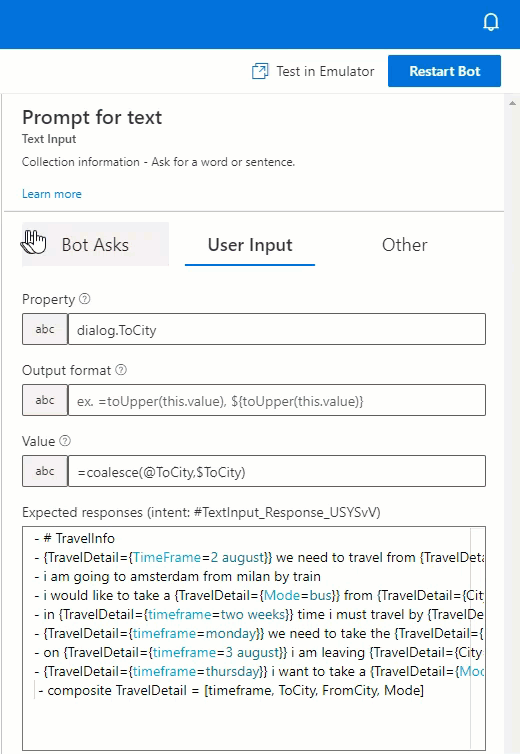The image size is (520, 754).
Task: Click the minimap strip in the expected responses editor
Action: 477,638
